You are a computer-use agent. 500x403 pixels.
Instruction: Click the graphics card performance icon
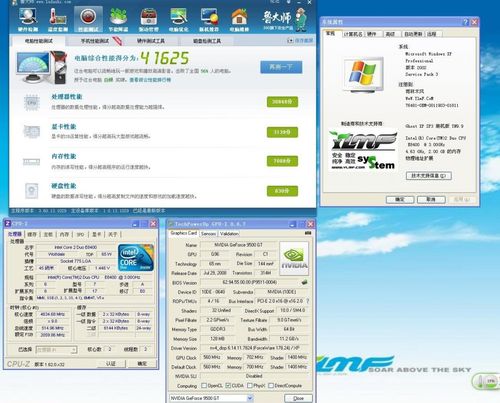(x=32, y=131)
